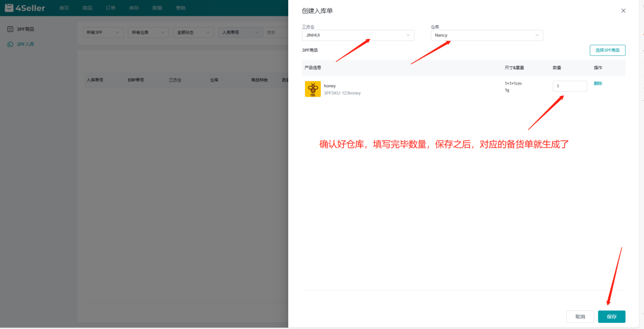Viewport: 644px width, 329px height.
Task: Click the 取消 button
Action: pyautogui.click(x=580, y=316)
